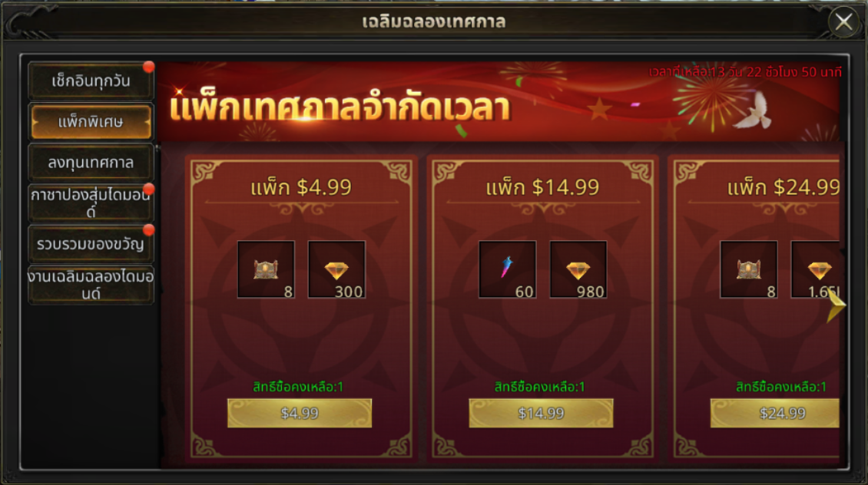Viewport: 868px width, 485px height.
Task: Click the diamonds icon in $24.99 pack
Action: (816, 269)
